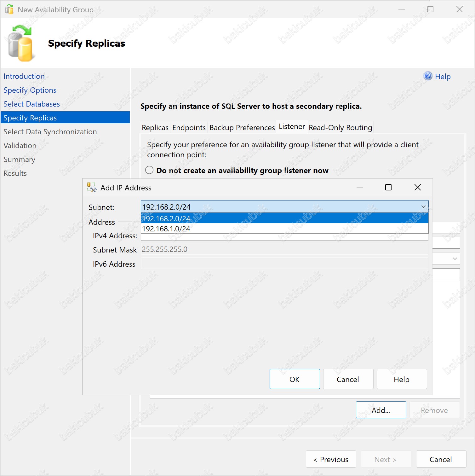Go to Read-Only Routing tab

click(x=340, y=128)
